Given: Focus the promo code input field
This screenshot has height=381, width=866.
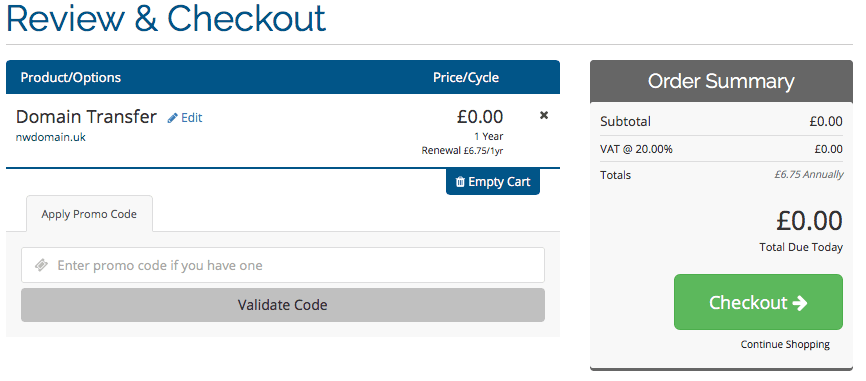Looking at the screenshot, I should pyautogui.click(x=283, y=265).
